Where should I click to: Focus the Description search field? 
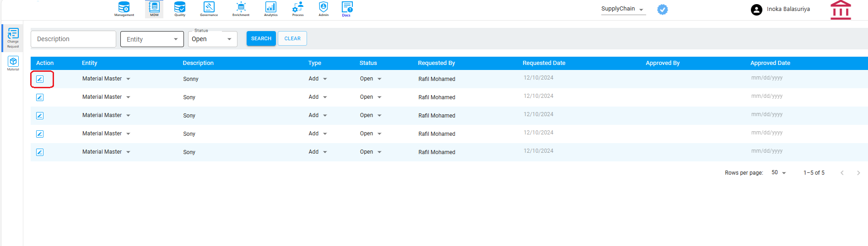coord(73,39)
